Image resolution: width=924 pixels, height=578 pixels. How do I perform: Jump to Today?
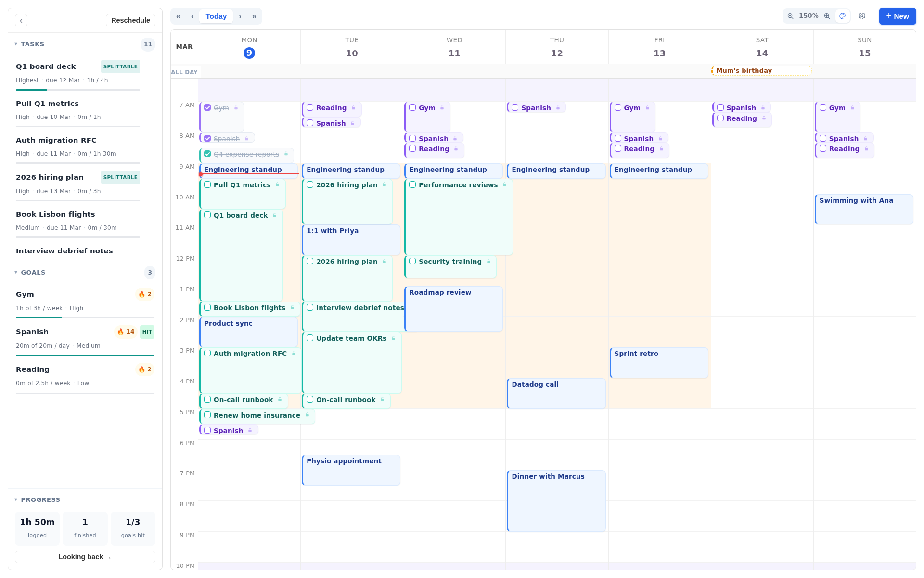pyautogui.click(x=216, y=16)
